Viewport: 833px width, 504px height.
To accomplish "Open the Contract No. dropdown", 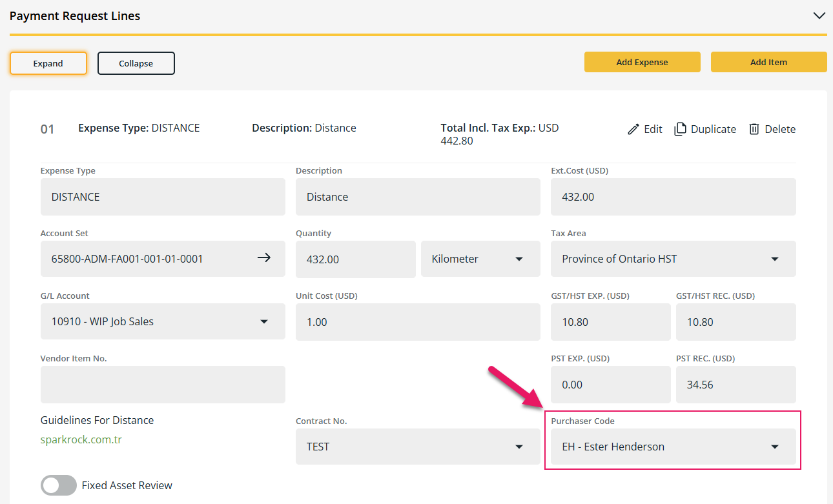I will coord(418,447).
